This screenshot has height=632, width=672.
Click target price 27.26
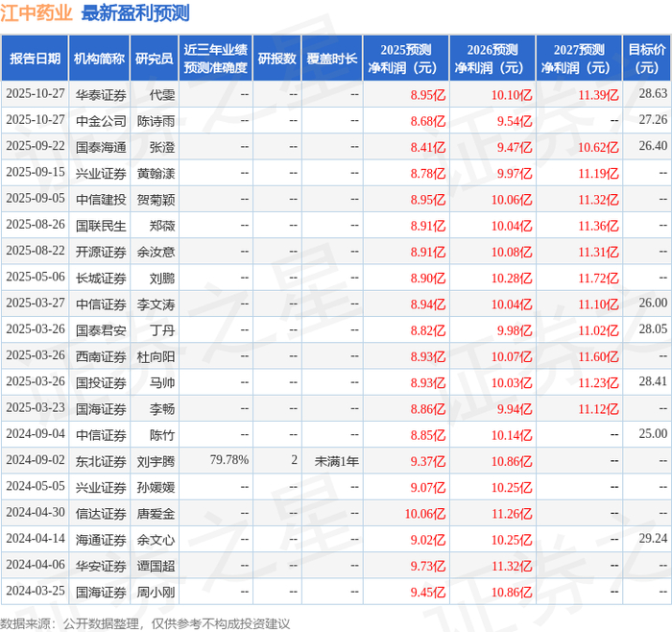(653, 120)
